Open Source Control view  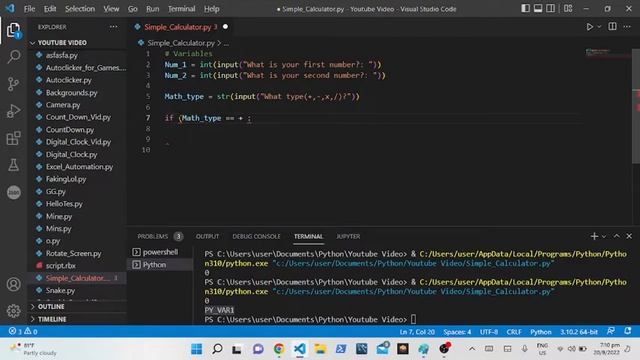[13, 84]
